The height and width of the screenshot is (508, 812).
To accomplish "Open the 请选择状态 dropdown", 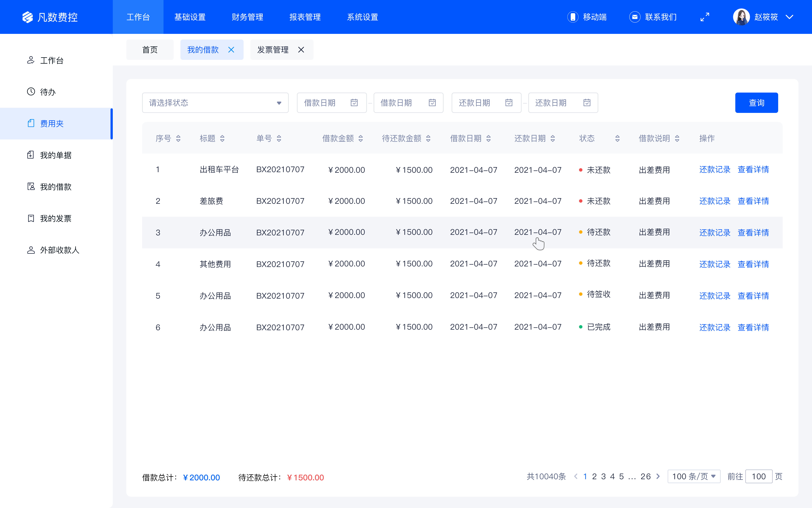I will tap(215, 103).
